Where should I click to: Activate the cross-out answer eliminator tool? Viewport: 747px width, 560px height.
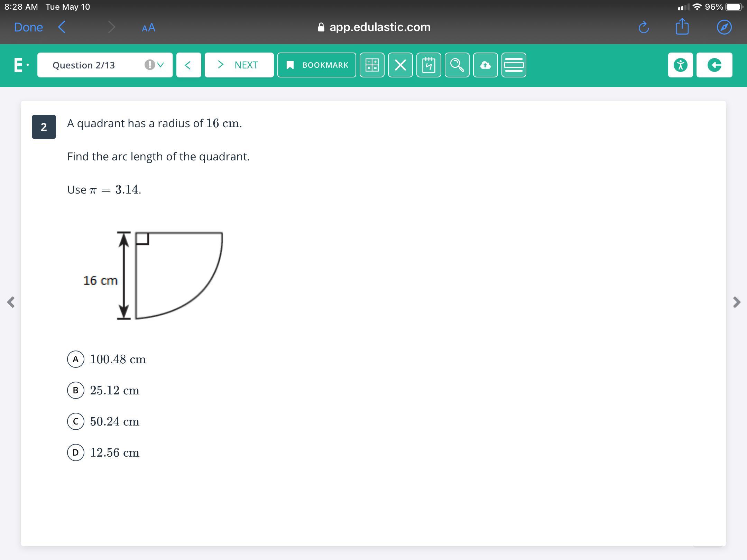click(x=400, y=65)
